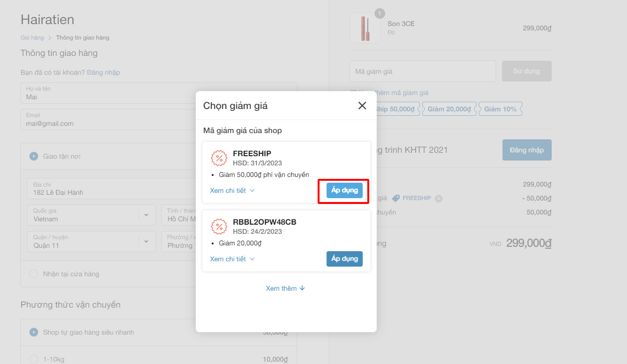Viewport: 627px width, 364px height.
Task: Expand Xem chi tiết for RBBL2OPW48CB
Action: coord(232,259)
